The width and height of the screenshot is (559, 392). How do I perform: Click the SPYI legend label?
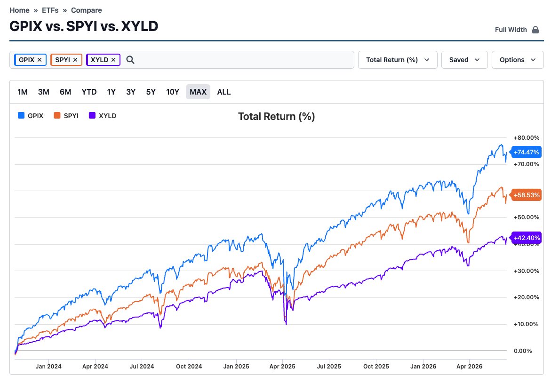click(71, 116)
